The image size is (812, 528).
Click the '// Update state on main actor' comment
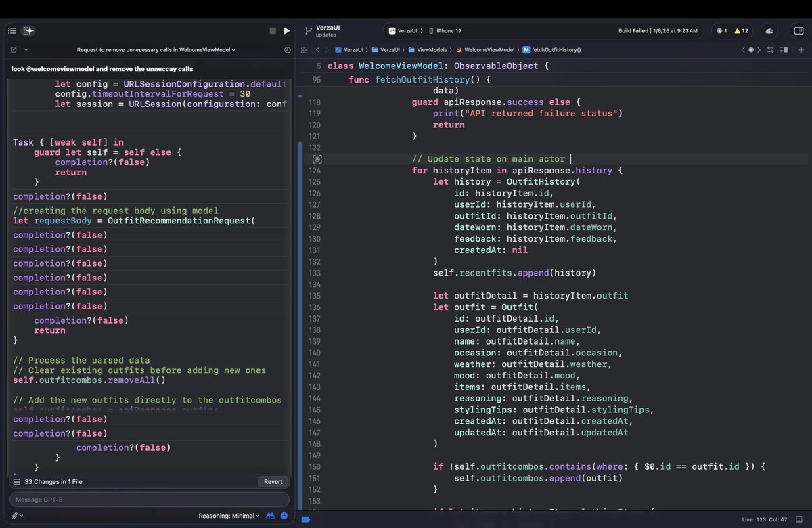(x=488, y=159)
